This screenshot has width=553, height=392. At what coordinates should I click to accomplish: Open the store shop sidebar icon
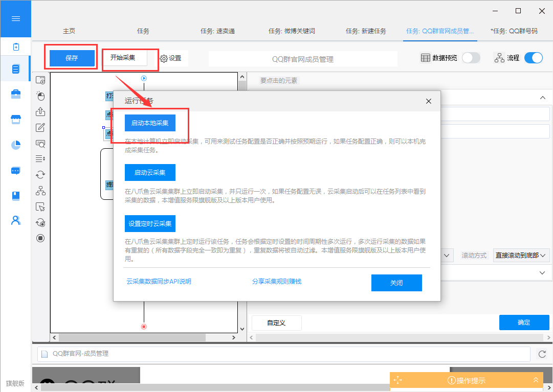[x=15, y=120]
